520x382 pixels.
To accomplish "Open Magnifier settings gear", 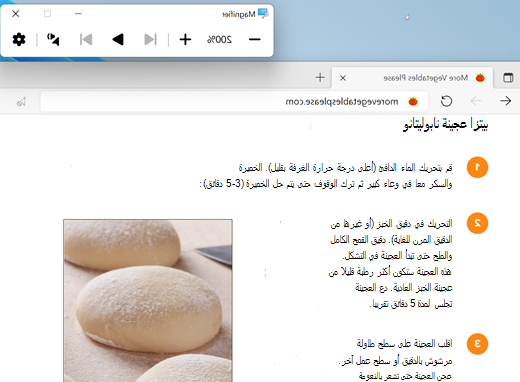I will 19,39.
